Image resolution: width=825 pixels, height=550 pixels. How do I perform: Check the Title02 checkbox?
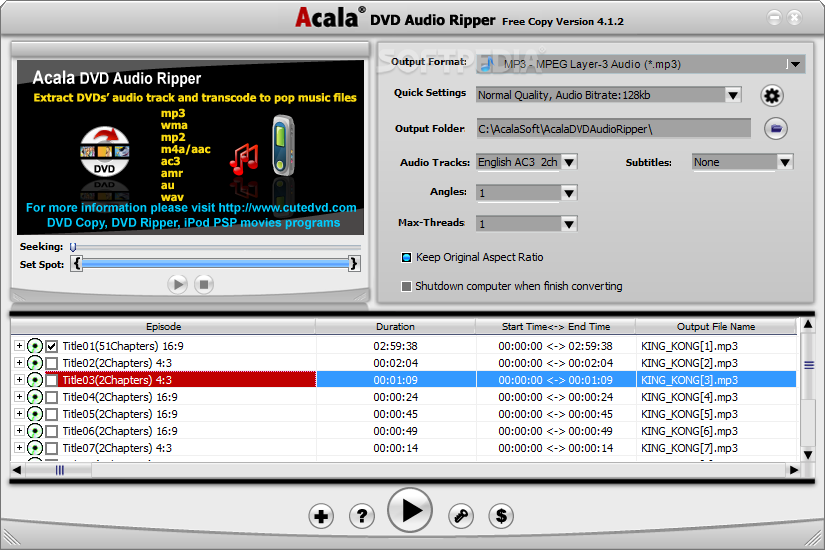[x=52, y=363]
